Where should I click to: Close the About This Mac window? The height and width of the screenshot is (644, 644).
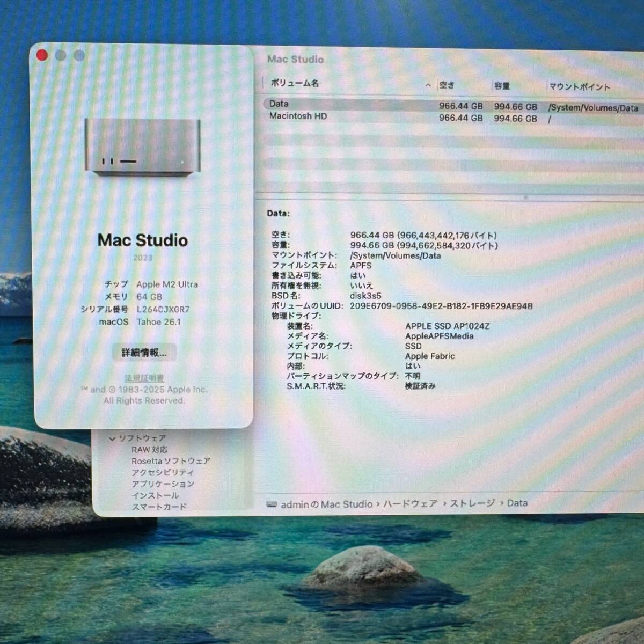pos(42,55)
